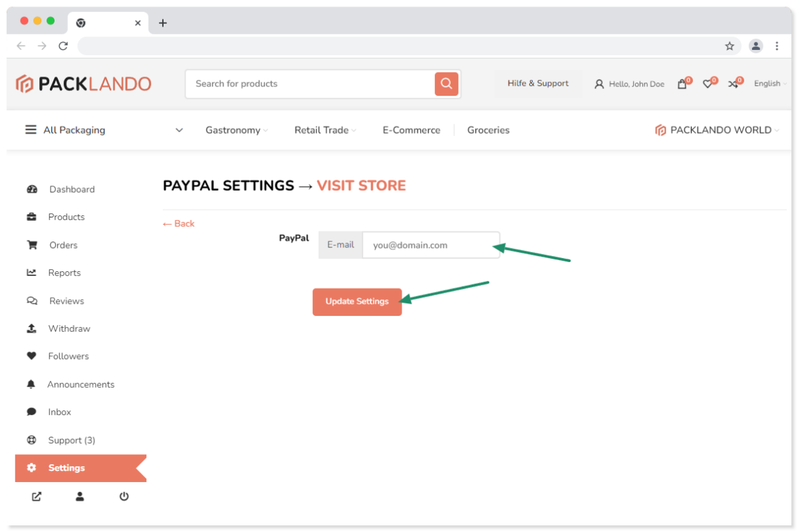Open the All Packaging hamburger menu icon
798x532 pixels.
click(x=31, y=130)
